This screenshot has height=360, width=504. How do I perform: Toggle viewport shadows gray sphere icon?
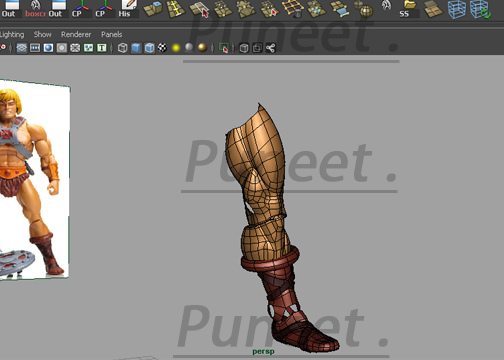click(189, 48)
